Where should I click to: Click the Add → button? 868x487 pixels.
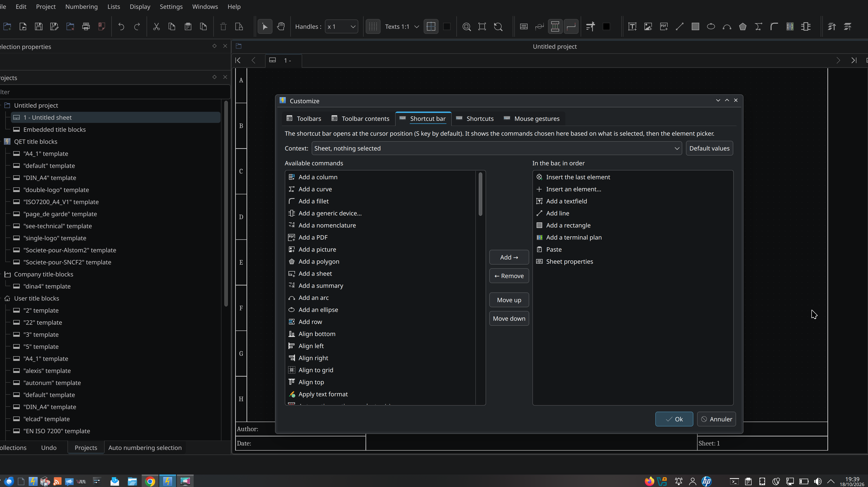509,257
